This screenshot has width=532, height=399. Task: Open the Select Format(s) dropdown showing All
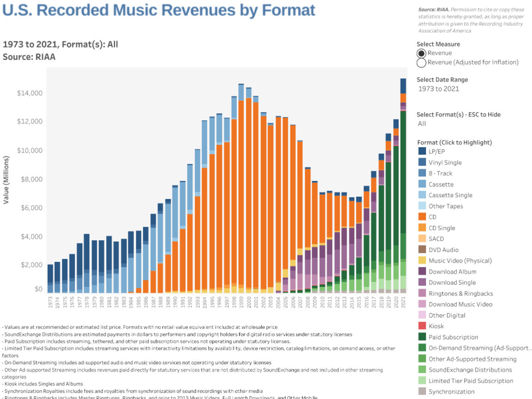[x=422, y=124]
